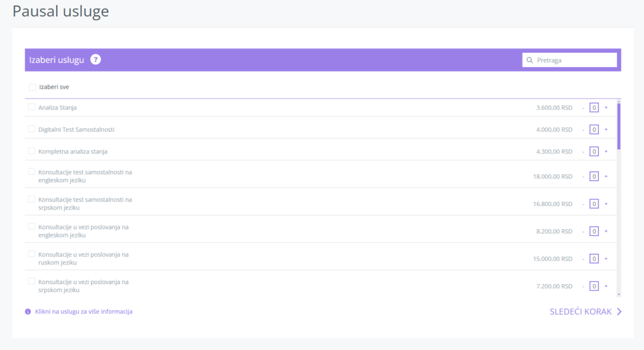
Task: Click the help question mark icon
Action: (96, 60)
